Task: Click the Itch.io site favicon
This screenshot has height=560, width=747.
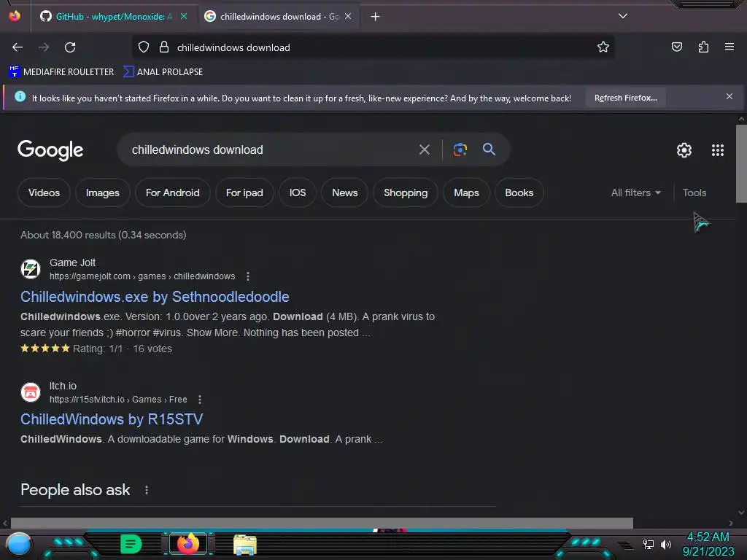Action: click(31, 392)
